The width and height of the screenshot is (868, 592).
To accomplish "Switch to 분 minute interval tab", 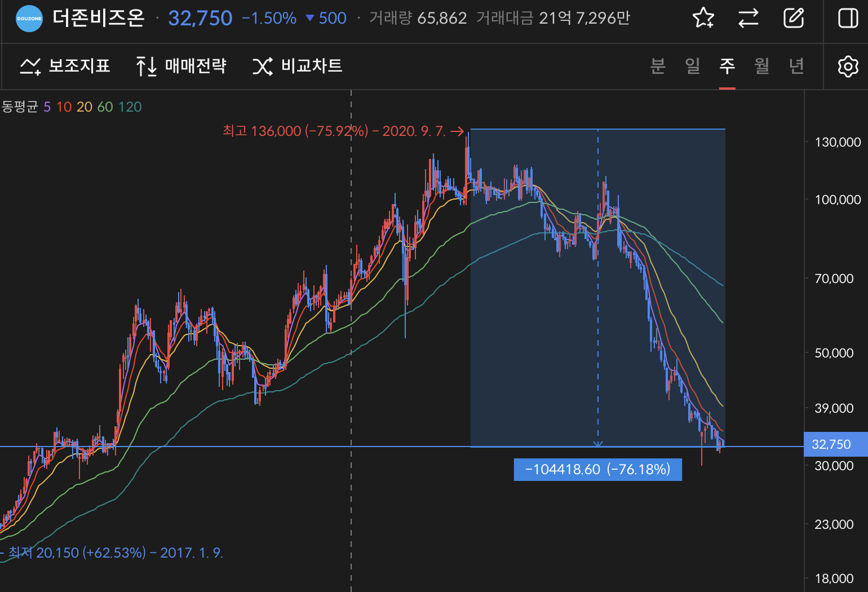I will tap(658, 66).
